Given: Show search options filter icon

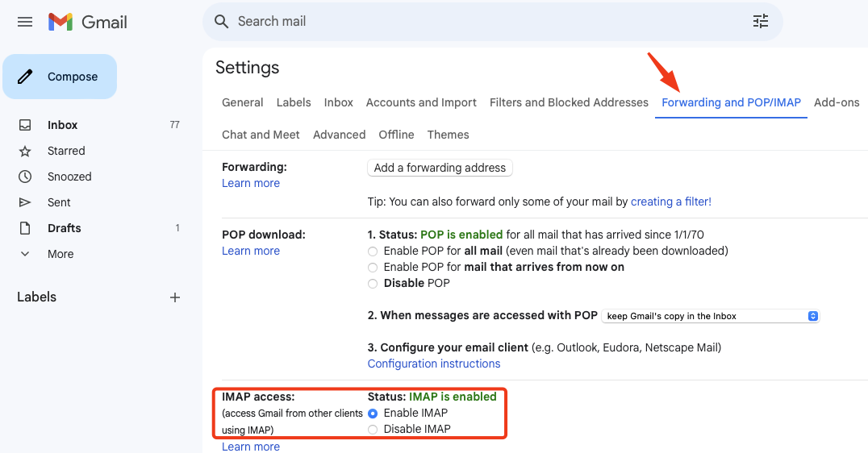Looking at the screenshot, I should 761,22.
